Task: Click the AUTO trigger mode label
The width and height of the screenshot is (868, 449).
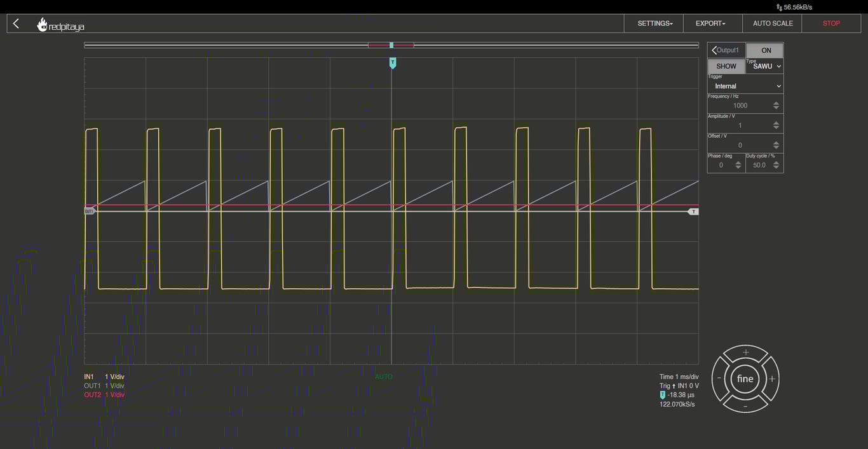Action: (x=384, y=377)
